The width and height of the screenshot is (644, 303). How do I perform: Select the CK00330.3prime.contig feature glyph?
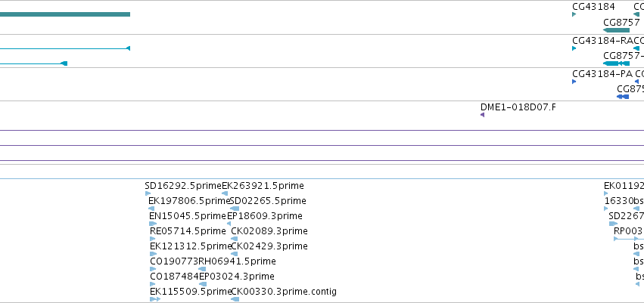(x=235, y=299)
